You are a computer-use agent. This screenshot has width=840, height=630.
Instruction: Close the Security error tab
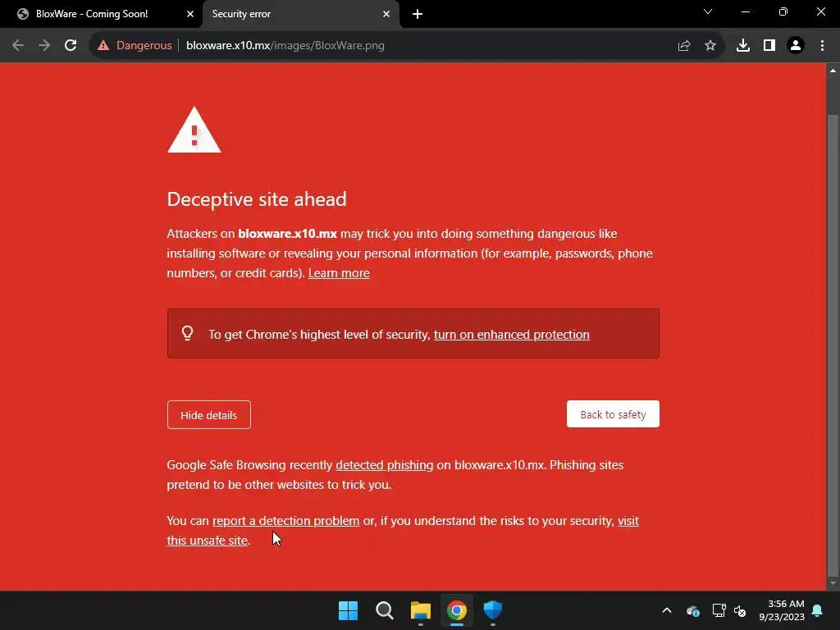click(386, 14)
